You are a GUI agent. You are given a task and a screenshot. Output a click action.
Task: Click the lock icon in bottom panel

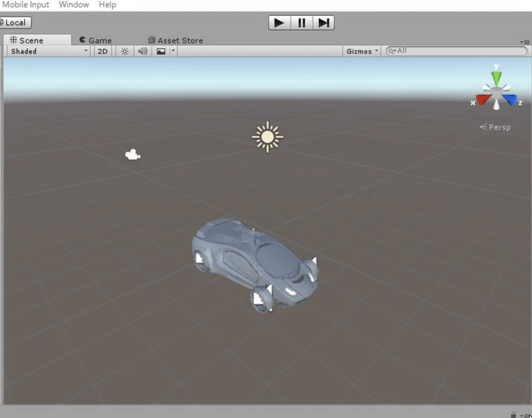(x=513, y=415)
